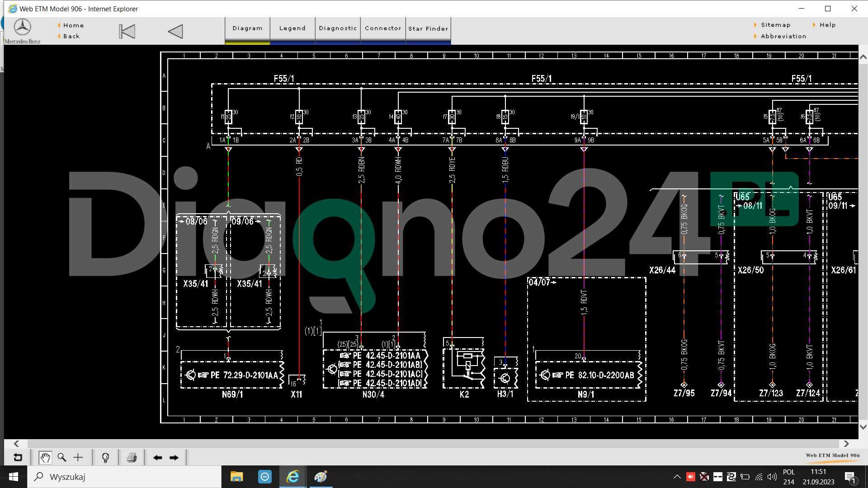Image resolution: width=868 pixels, height=488 pixels.
Task: Open the Help link
Action: click(827, 25)
